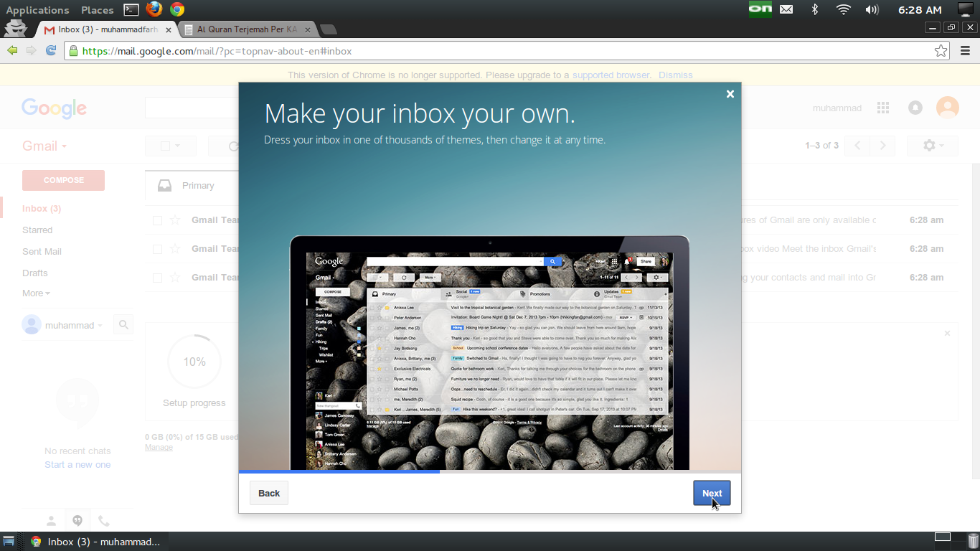The height and width of the screenshot is (551, 980).
Task: Click the Google logo
Action: click(54, 108)
